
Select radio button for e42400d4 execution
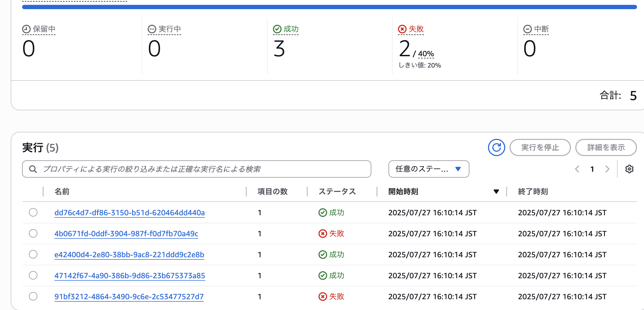(33, 254)
